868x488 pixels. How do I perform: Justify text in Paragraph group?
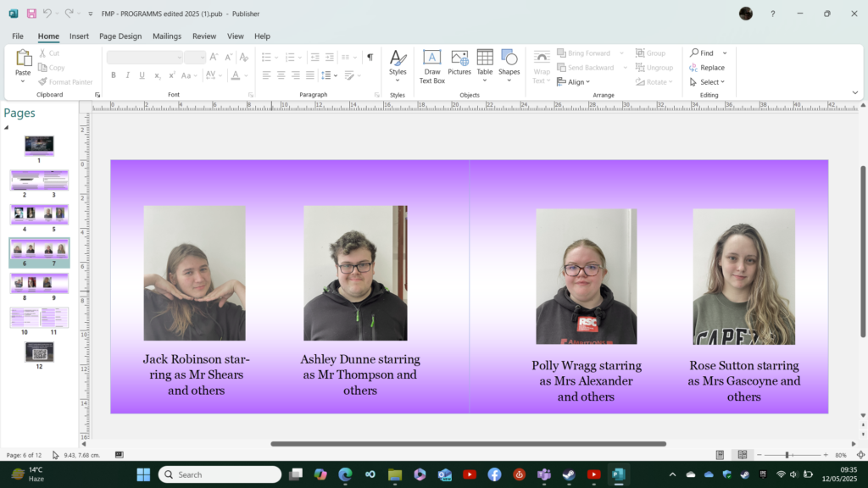point(310,75)
